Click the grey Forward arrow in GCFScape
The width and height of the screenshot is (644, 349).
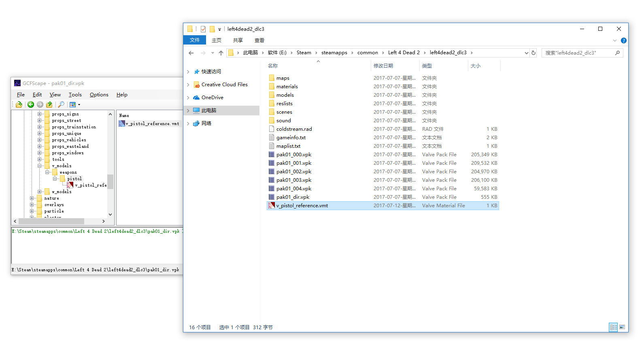(x=40, y=104)
